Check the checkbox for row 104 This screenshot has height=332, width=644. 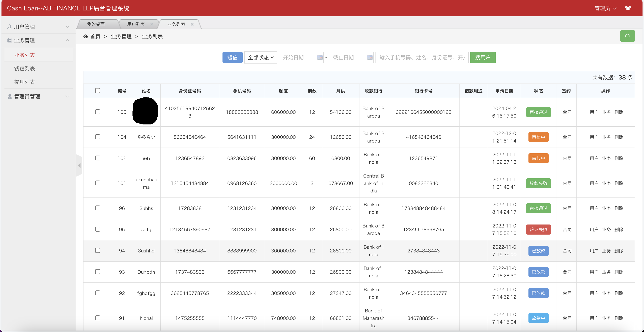[97, 137]
